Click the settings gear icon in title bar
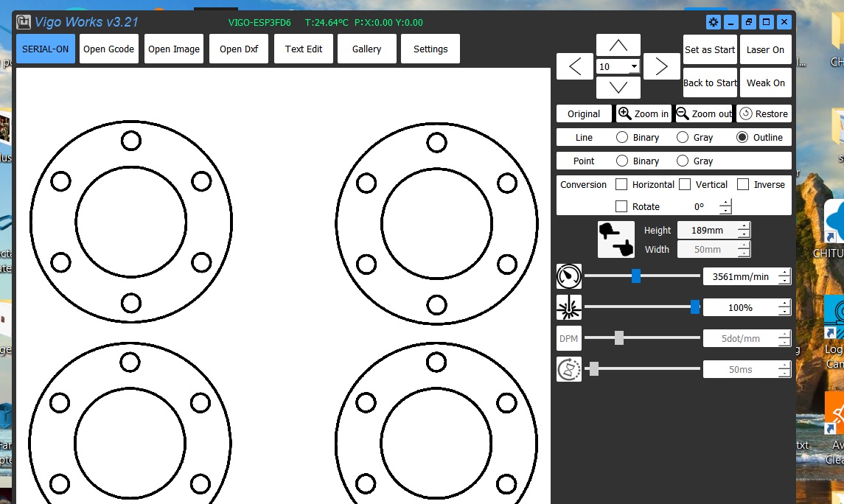Screen dimensions: 844x504 click(x=714, y=22)
